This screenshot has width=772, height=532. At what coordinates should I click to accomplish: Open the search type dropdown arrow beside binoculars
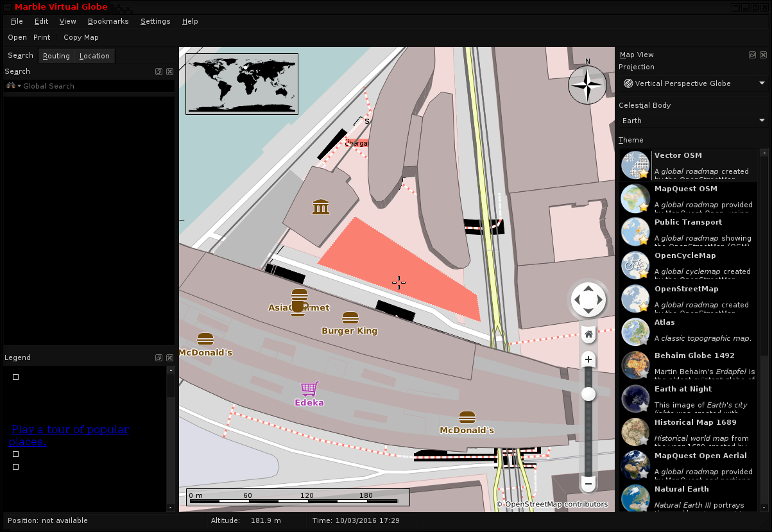[x=19, y=86]
